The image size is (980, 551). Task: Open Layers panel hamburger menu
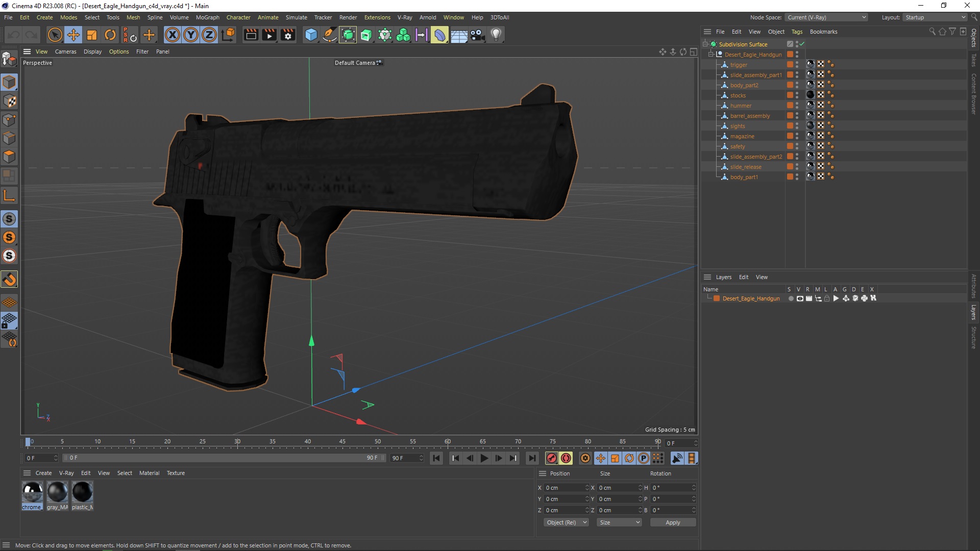707,277
